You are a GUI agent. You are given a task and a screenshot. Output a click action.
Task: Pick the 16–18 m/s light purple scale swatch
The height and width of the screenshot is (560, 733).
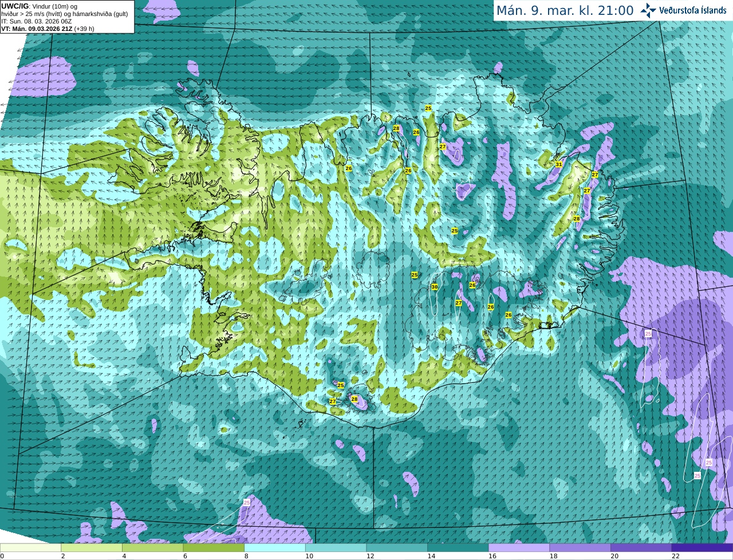[x=519, y=548]
